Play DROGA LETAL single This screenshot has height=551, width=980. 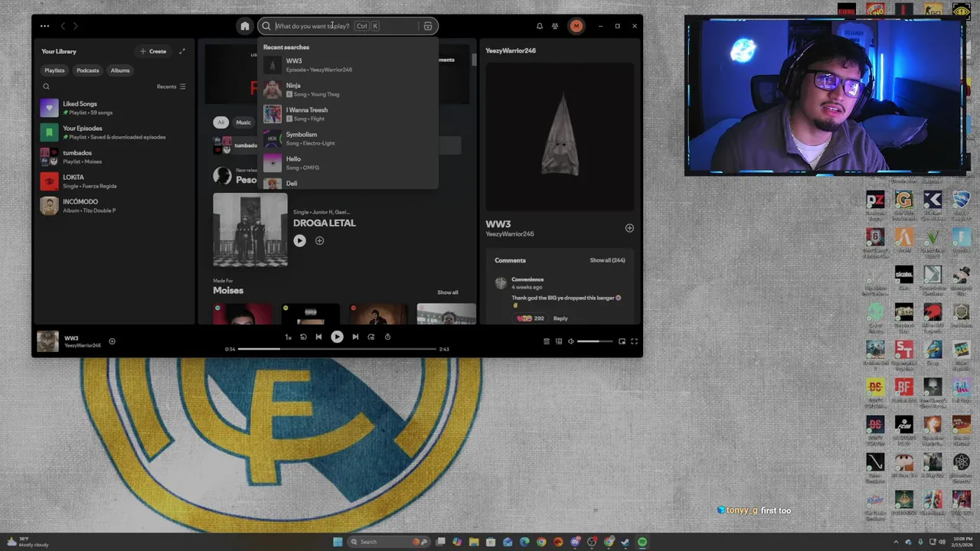tap(299, 241)
